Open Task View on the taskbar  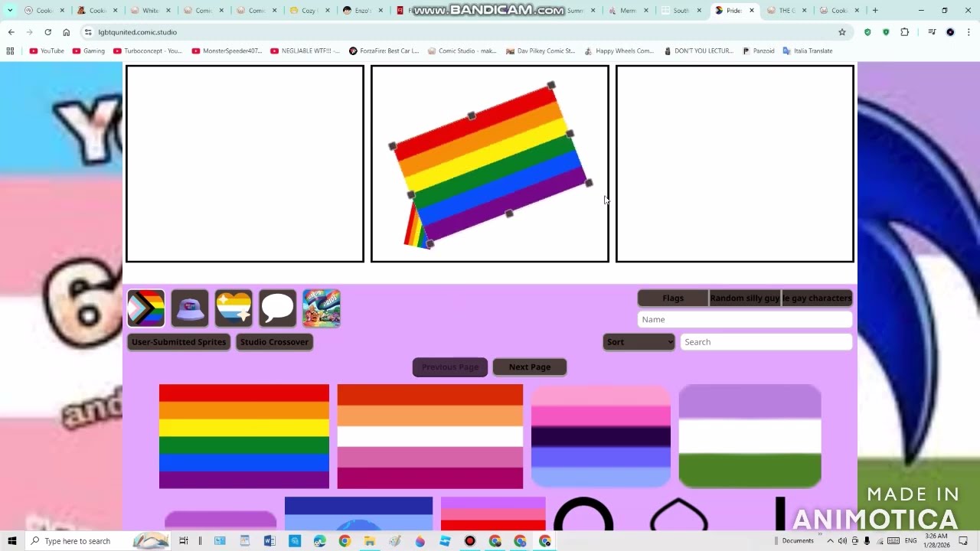pyautogui.click(x=184, y=541)
